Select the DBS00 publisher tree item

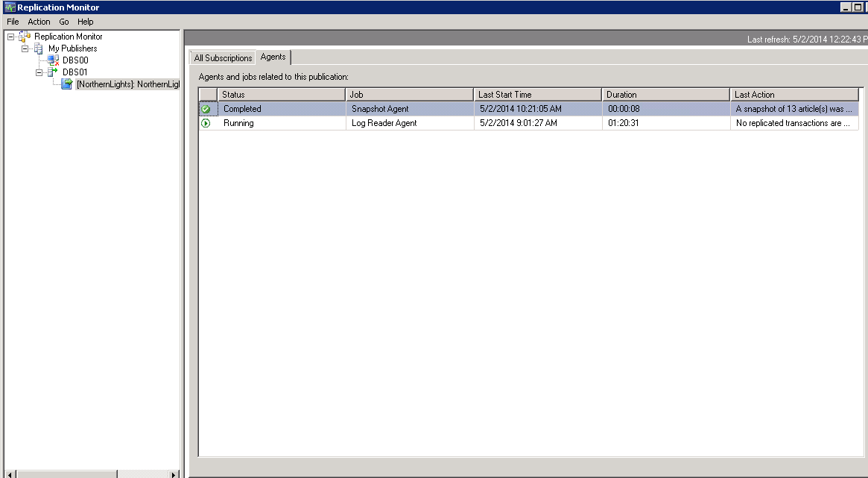75,60
